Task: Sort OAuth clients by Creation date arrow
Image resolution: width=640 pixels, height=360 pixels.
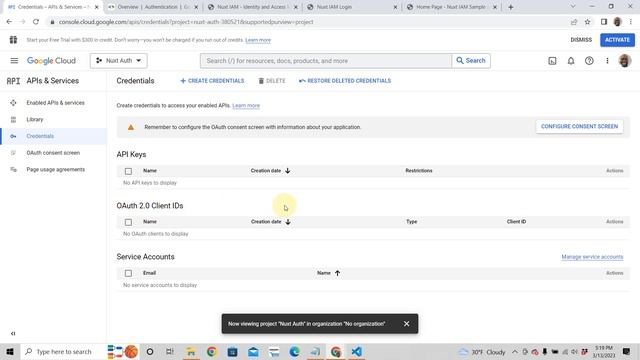Action: (x=288, y=222)
